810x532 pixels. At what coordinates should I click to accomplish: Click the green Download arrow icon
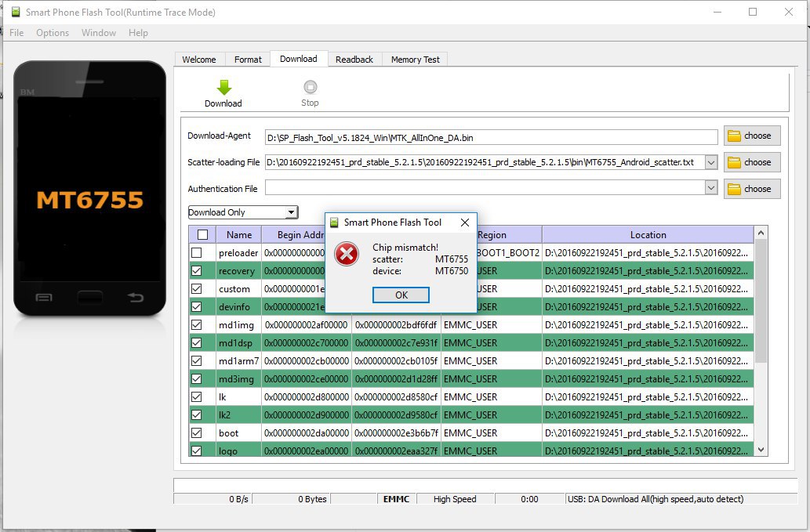pos(223,87)
